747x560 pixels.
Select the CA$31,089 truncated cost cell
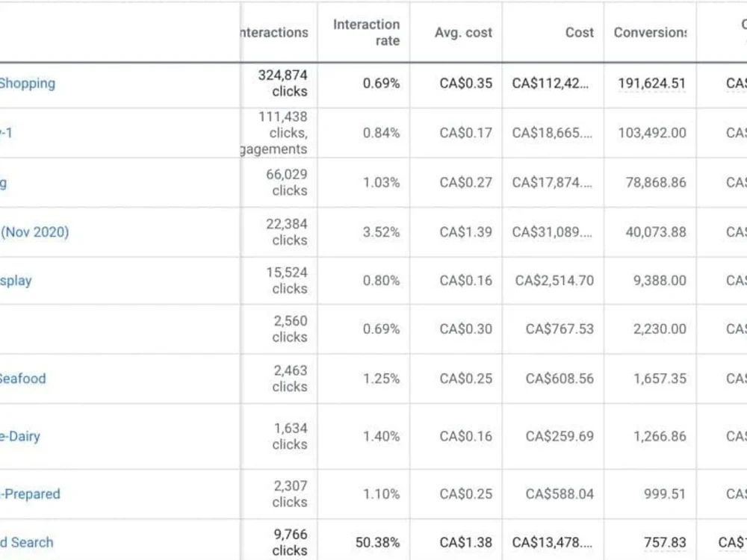552,232
